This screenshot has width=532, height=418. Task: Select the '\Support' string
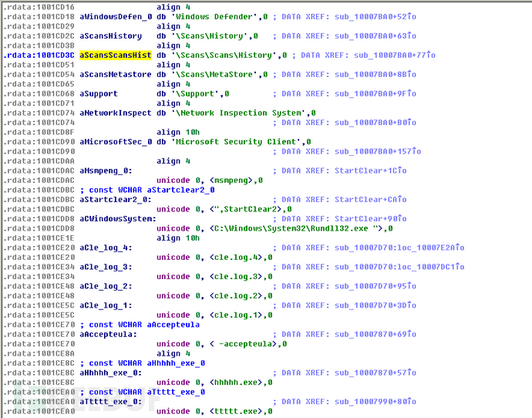(x=195, y=94)
